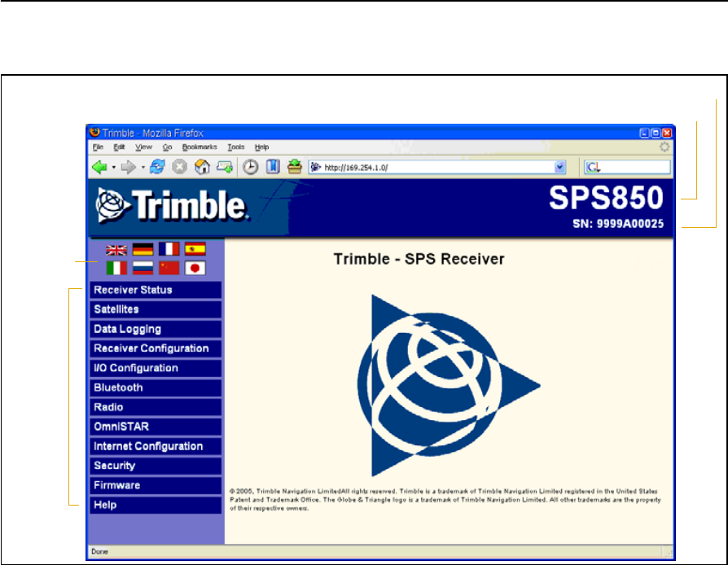Click the Firefox icon in the title bar
The height and width of the screenshot is (565, 728).
click(94, 133)
